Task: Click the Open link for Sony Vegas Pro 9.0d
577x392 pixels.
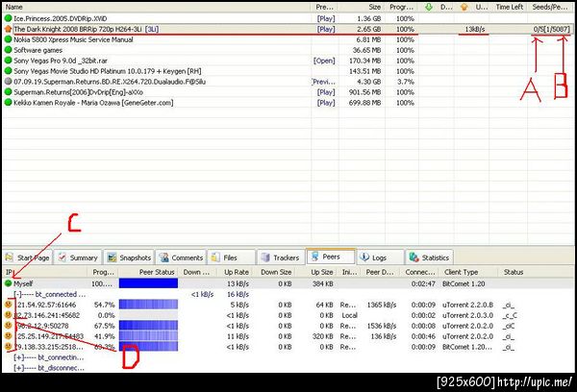Action: [324, 61]
